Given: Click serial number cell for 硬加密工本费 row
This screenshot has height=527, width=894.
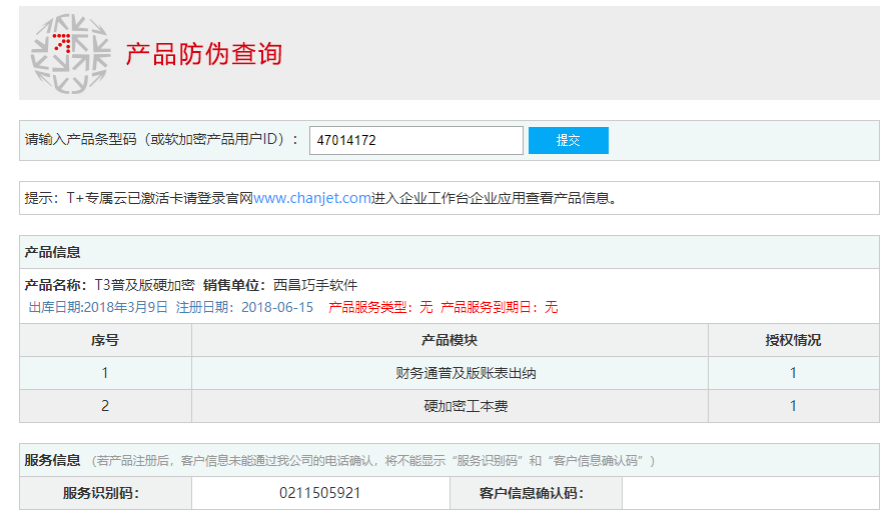Looking at the screenshot, I should (x=105, y=406).
